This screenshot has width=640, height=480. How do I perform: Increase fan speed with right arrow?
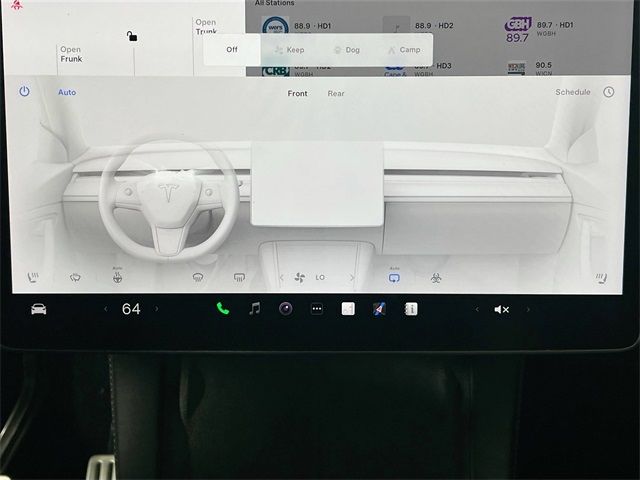[352, 278]
